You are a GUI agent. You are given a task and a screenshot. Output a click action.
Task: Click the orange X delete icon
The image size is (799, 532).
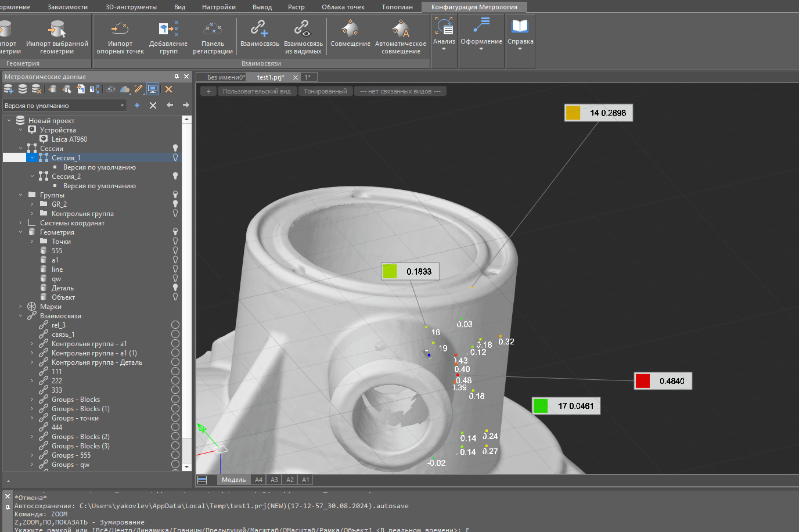168,89
